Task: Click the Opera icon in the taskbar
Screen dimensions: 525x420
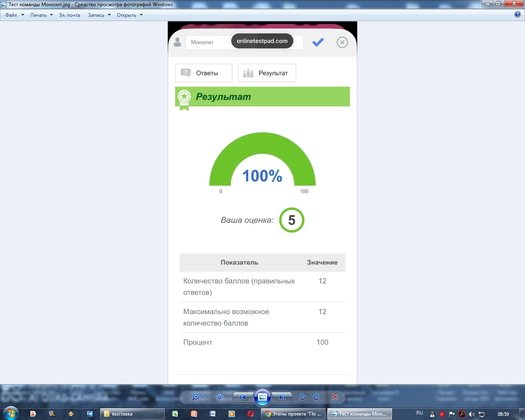Action: point(251,414)
